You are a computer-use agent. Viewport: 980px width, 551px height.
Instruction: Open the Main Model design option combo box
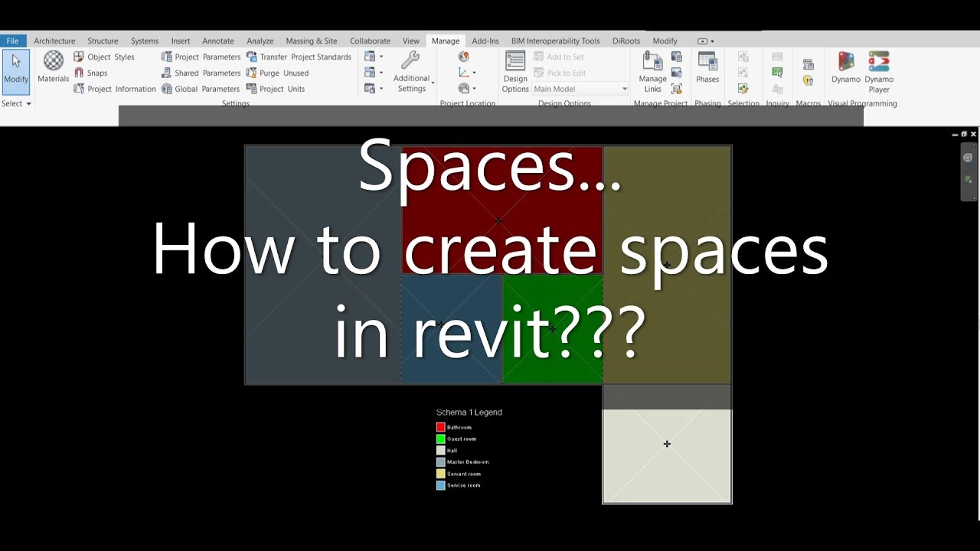point(580,89)
